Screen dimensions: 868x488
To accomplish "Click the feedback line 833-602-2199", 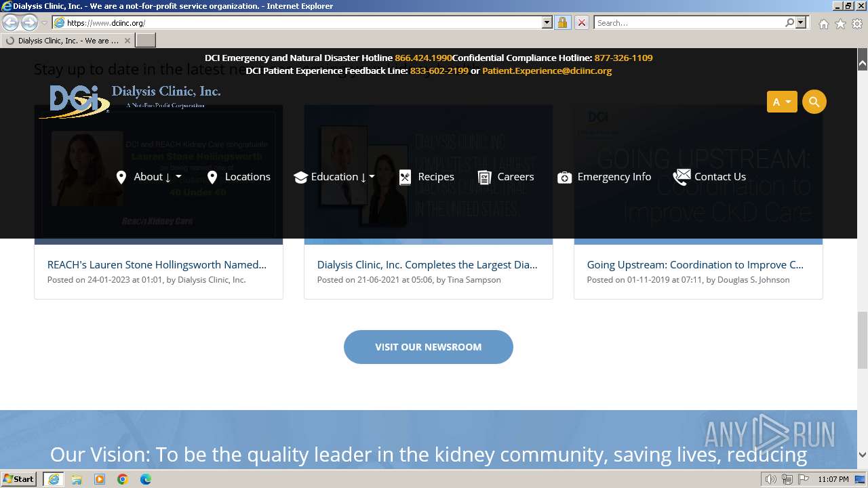I will [439, 70].
